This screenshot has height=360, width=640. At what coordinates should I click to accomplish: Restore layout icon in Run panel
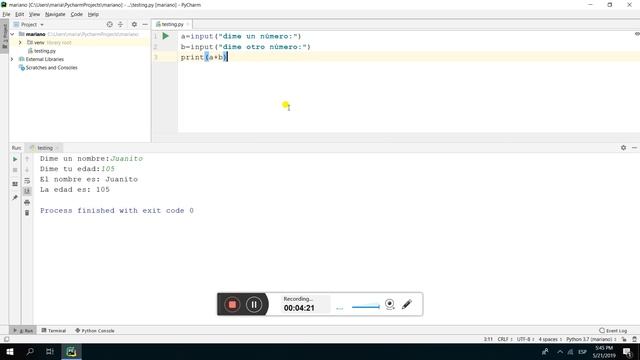tap(15, 184)
